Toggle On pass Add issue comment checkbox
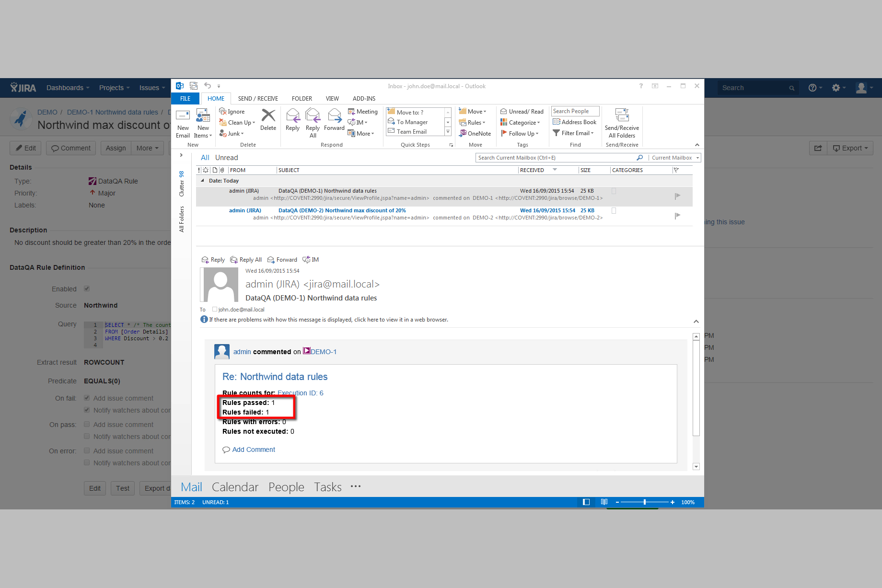This screenshot has width=882, height=588. 87,424
